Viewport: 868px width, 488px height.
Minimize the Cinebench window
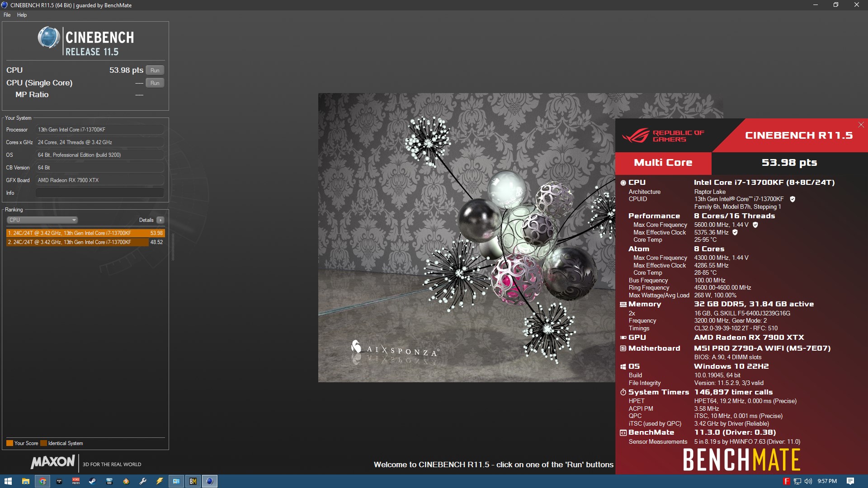(816, 5)
